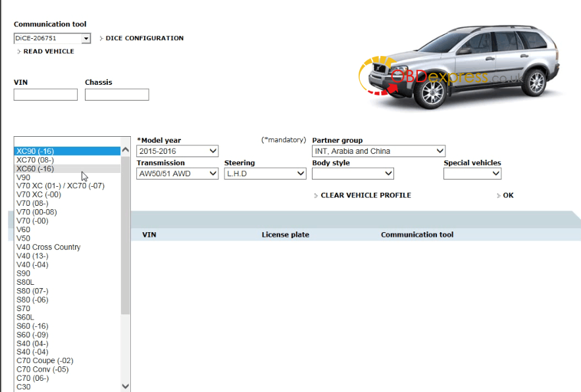The image size is (581, 392).
Task: Open the Communication tool DiCE-206751 dropdown
Action: tap(52, 38)
